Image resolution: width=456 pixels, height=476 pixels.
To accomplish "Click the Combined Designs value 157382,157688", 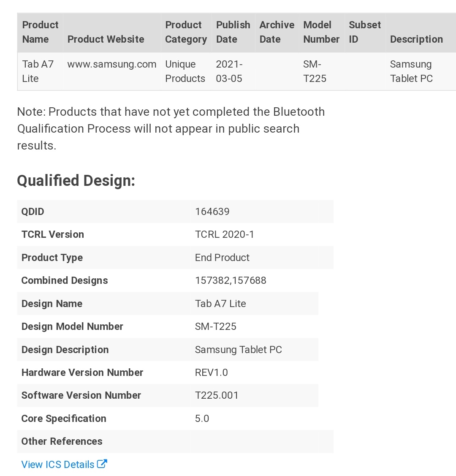I will [x=231, y=280].
